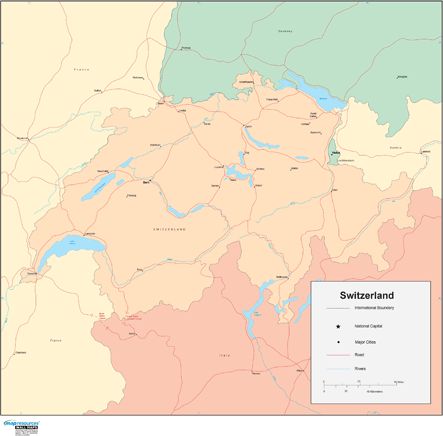This screenshot has width=443, height=436.
Task: Click the "Rivers" legend label
Action: click(x=360, y=369)
